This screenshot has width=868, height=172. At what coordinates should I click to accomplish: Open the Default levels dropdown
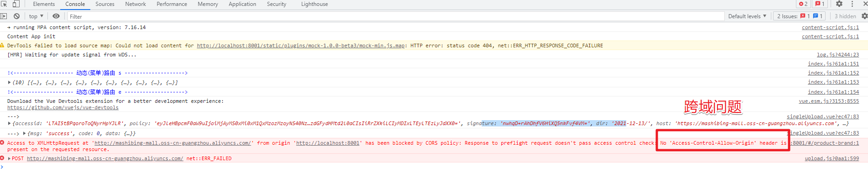pos(747,16)
